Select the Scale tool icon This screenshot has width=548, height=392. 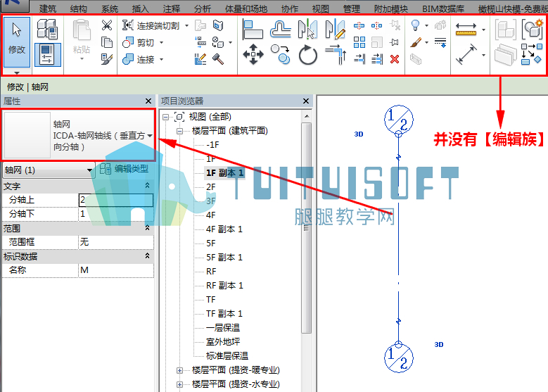[377, 42]
